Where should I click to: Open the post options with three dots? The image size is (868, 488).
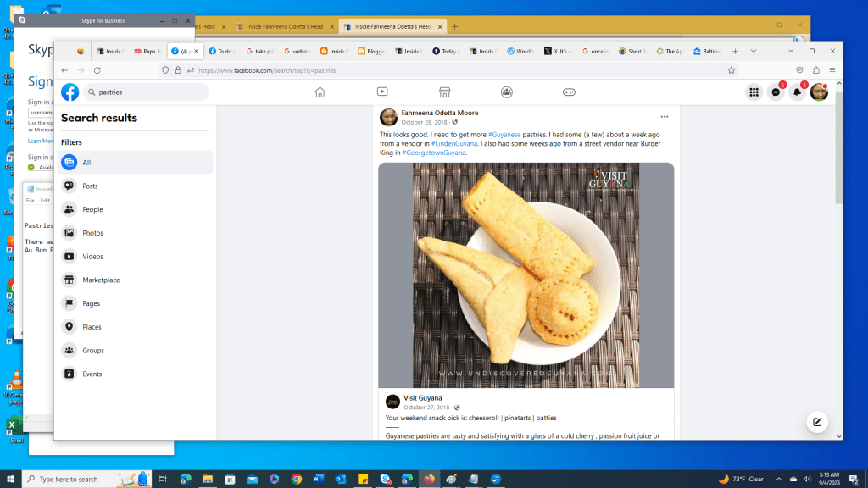coord(665,115)
